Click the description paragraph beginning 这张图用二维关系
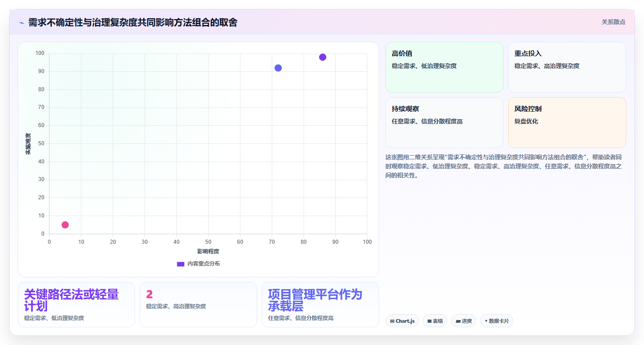644x345 pixels. pos(504,166)
